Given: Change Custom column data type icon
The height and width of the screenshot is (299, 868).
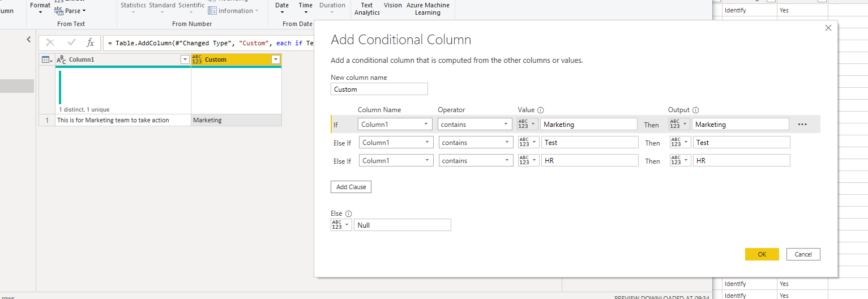Looking at the screenshot, I should point(197,59).
